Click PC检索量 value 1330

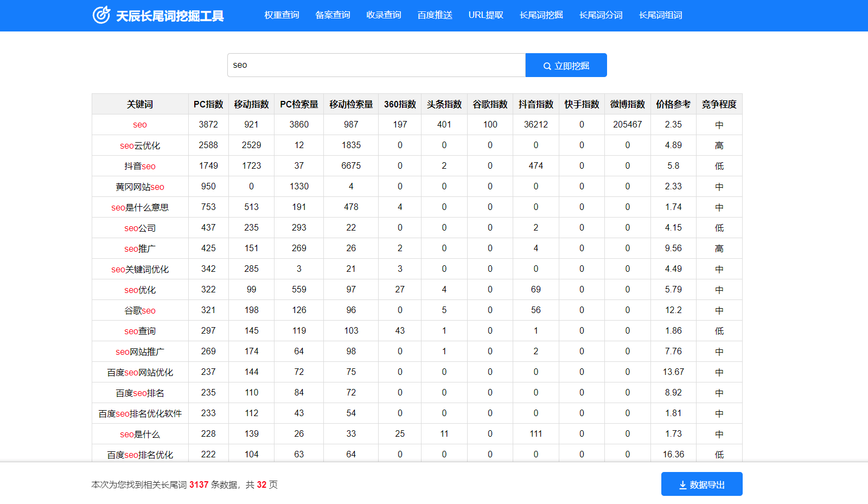[299, 187]
